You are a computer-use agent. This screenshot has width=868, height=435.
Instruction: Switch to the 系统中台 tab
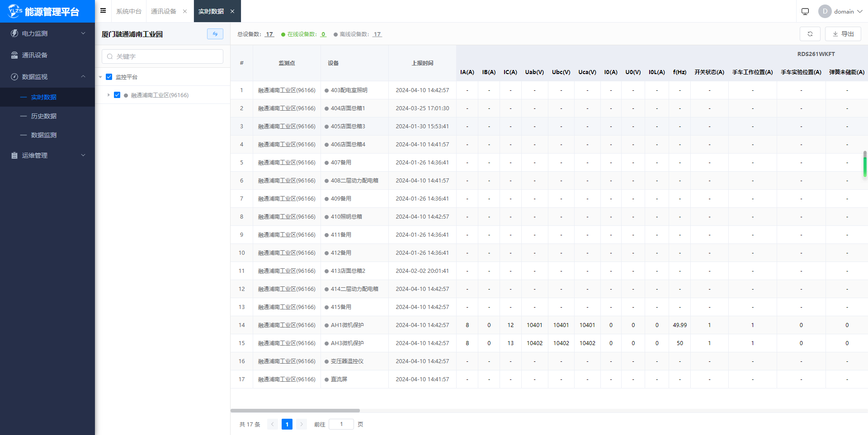(129, 11)
